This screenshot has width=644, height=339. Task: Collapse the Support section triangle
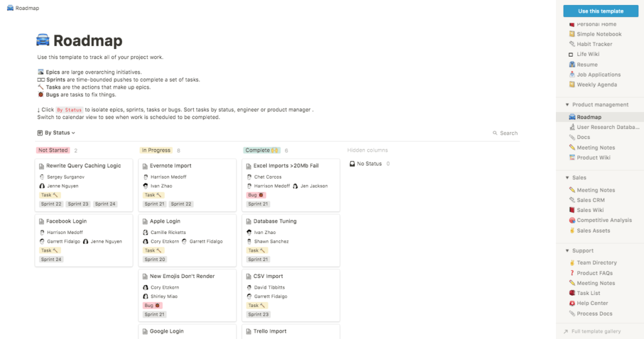[x=567, y=251]
